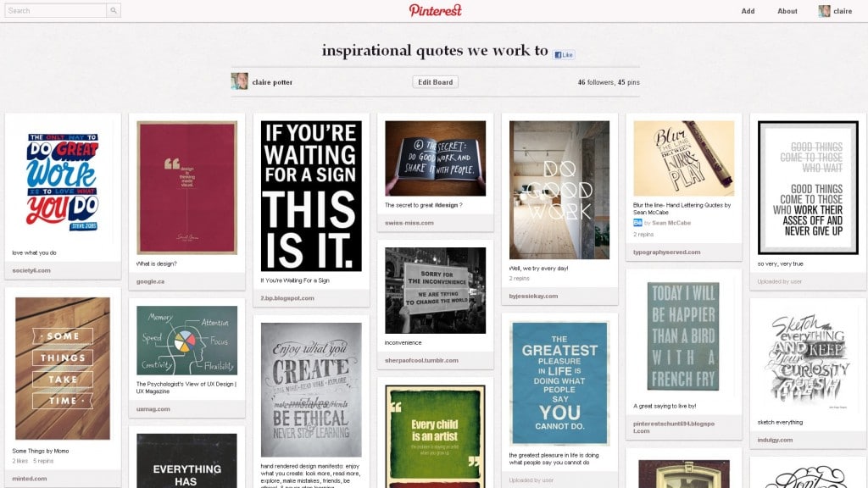Image resolution: width=868 pixels, height=488 pixels.
Task: Click the Pinterest logo
Action: coord(436,11)
